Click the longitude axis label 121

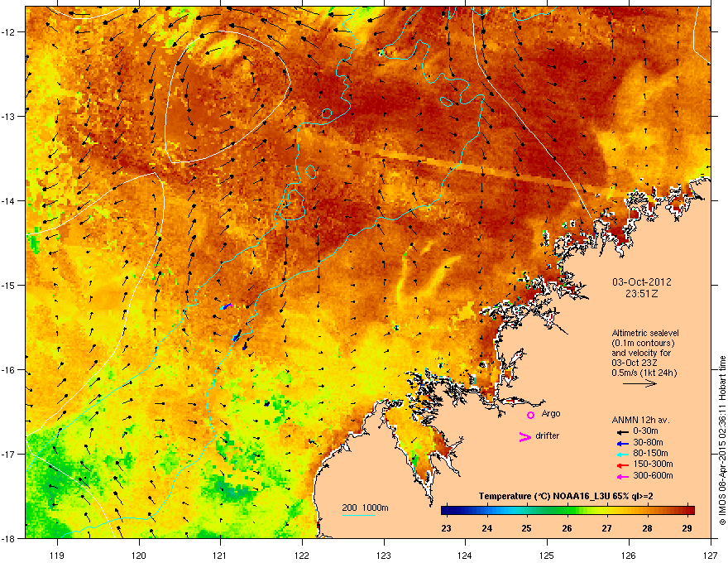[x=220, y=555]
